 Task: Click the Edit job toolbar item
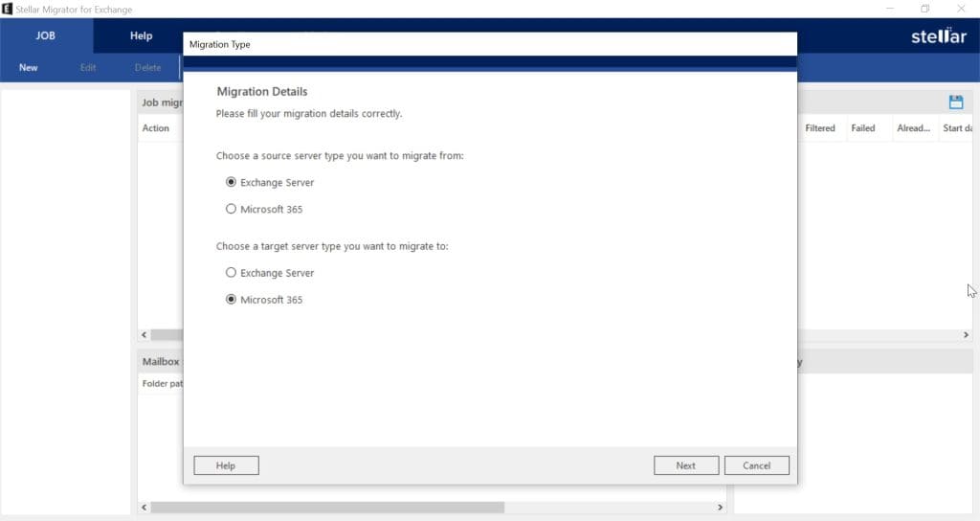tap(88, 68)
